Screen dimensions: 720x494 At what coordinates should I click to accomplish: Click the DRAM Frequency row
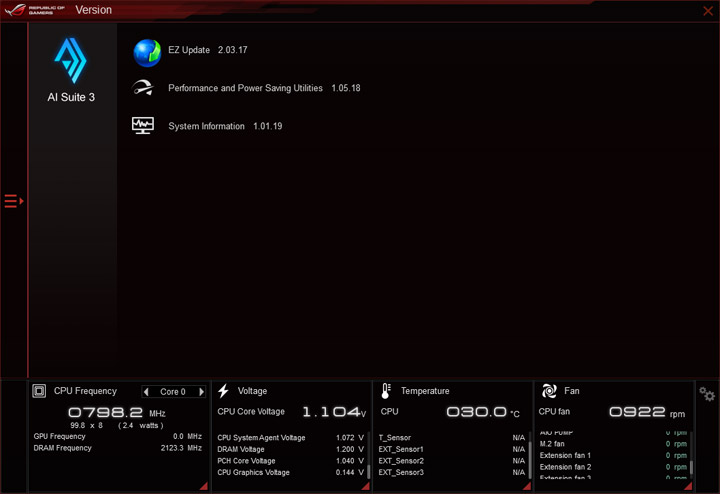pyautogui.click(x=118, y=448)
